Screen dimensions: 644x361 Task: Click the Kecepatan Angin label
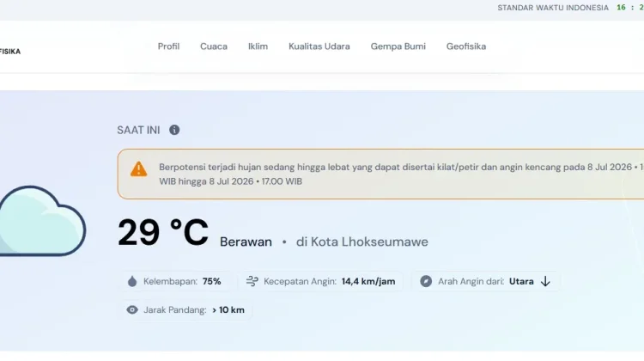pyautogui.click(x=300, y=281)
